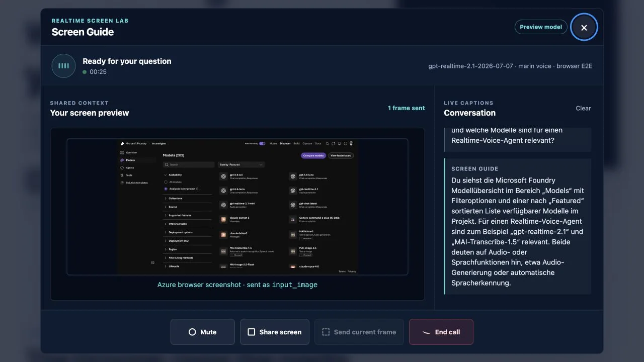Click the "1 frame sent" status text
This screenshot has height=362, width=644.
406,108
